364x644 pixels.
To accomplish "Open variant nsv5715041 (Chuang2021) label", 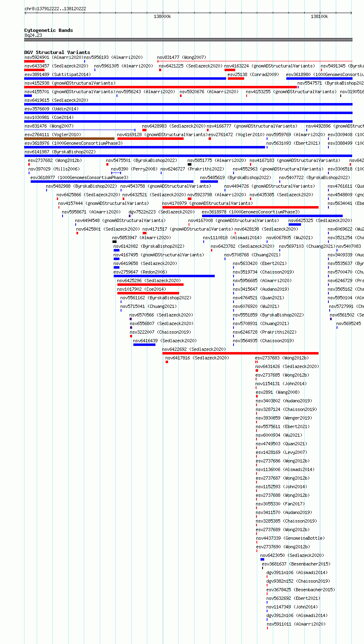I will point(148,306).
